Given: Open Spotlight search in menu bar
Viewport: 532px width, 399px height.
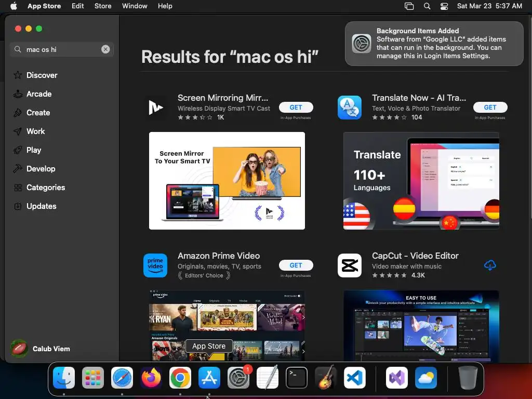Looking at the screenshot, I should [427, 6].
